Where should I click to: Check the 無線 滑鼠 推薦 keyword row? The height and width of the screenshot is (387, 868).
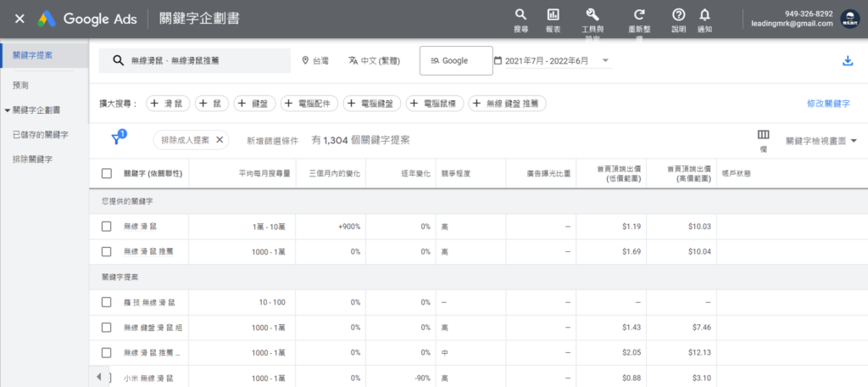coord(107,252)
